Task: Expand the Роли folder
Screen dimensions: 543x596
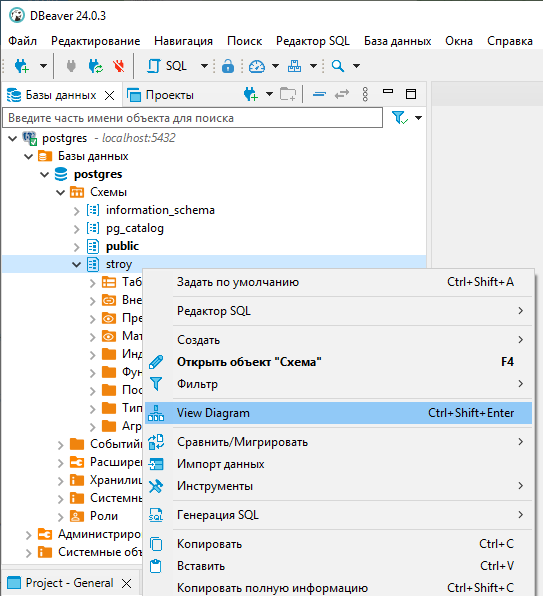Action: [61, 517]
